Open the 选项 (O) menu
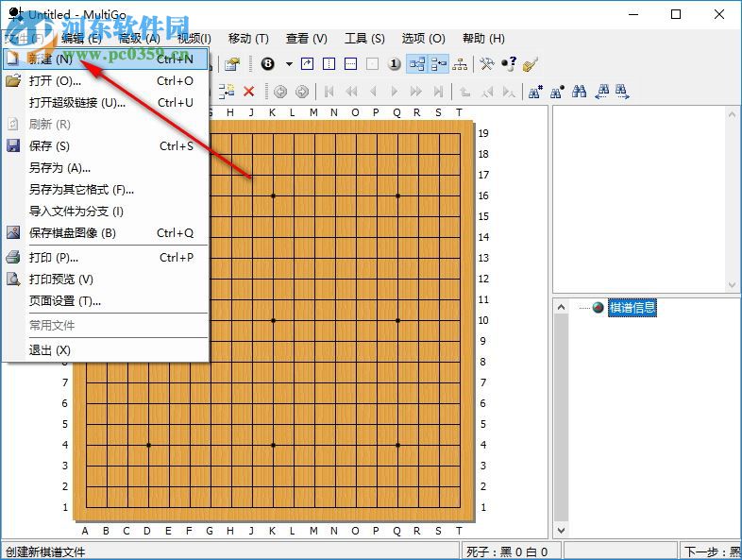742x560 pixels. [x=424, y=39]
